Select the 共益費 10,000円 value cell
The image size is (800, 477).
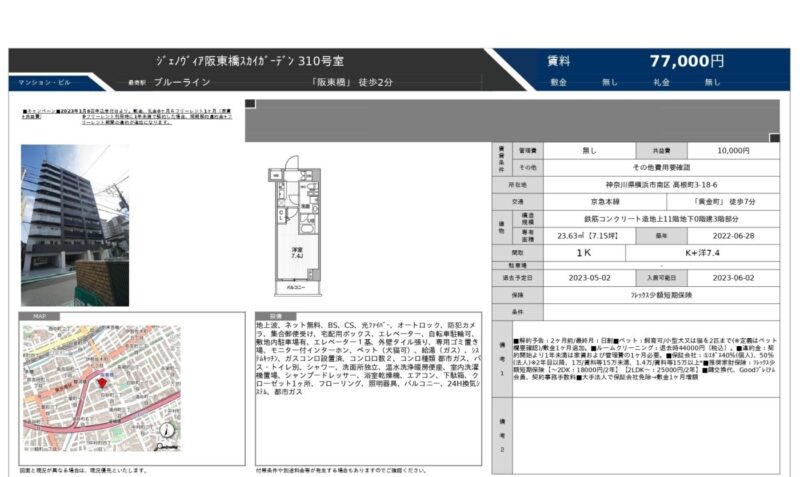[x=733, y=151]
